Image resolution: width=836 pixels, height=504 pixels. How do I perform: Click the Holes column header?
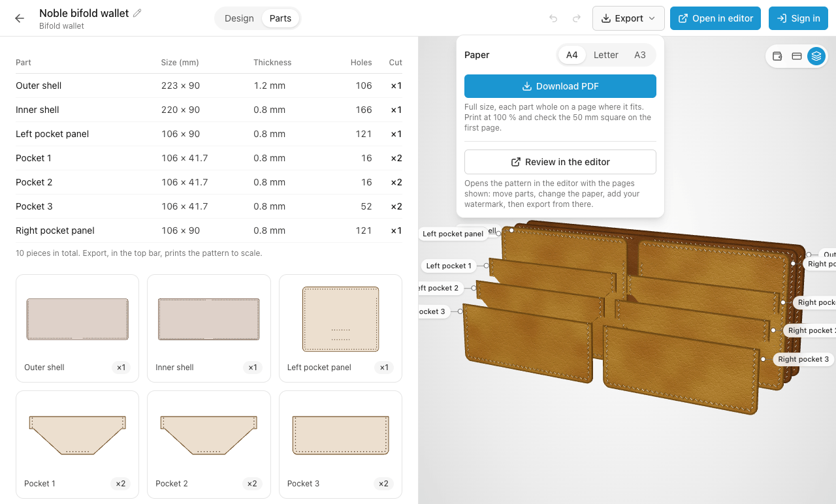[361, 63]
